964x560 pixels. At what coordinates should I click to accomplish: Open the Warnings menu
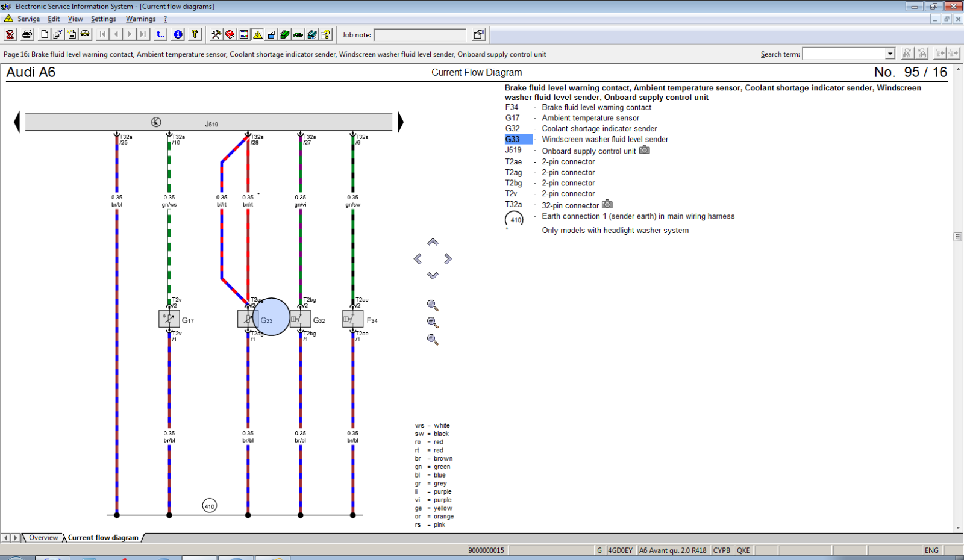point(140,19)
